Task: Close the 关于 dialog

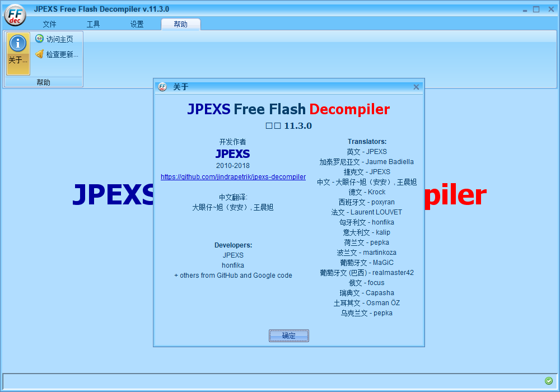Action: [416, 87]
